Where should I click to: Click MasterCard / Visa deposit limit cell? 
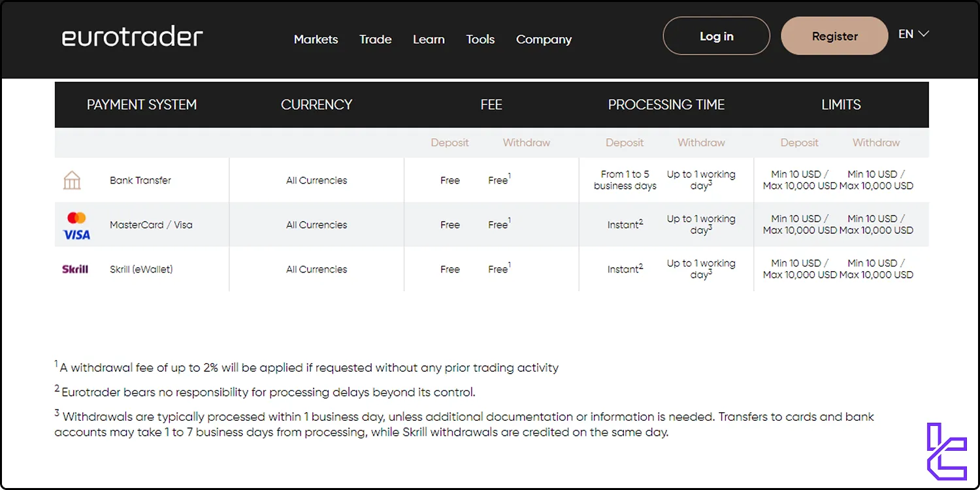pyautogui.click(x=800, y=225)
